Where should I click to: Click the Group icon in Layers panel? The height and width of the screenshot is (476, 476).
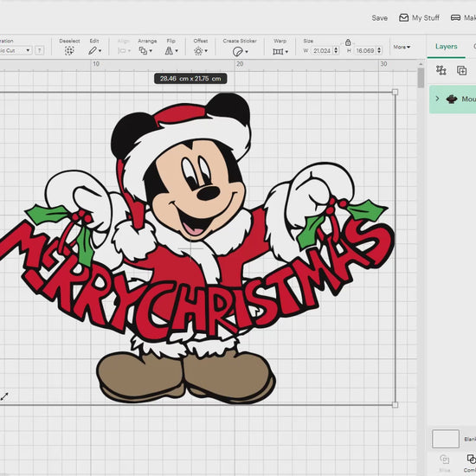click(441, 70)
